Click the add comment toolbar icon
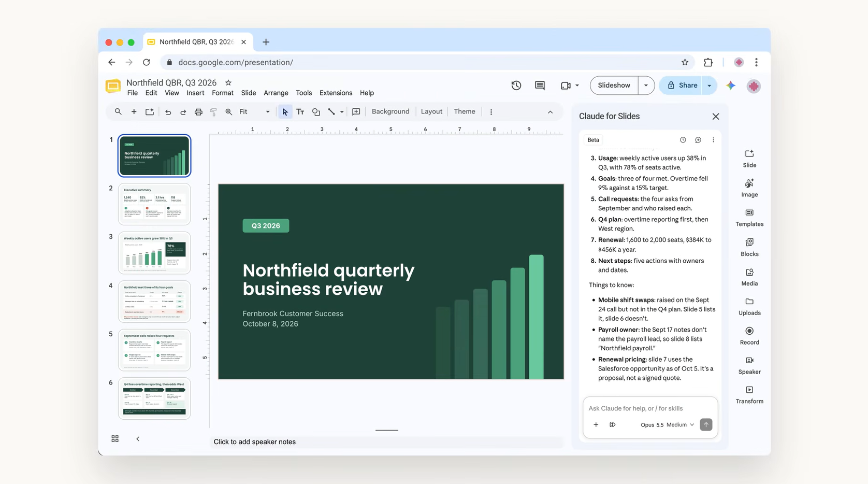The height and width of the screenshot is (484, 868). tap(356, 112)
